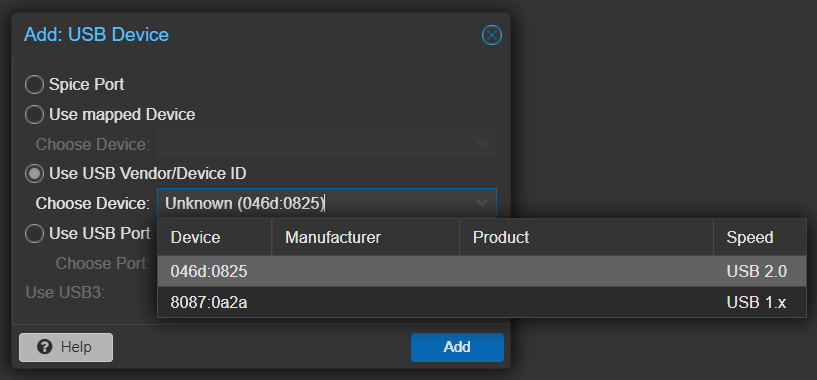Viewport: 817px width, 380px height.
Task: Select Use USB Vendor/Device ID option
Action: coord(34,174)
